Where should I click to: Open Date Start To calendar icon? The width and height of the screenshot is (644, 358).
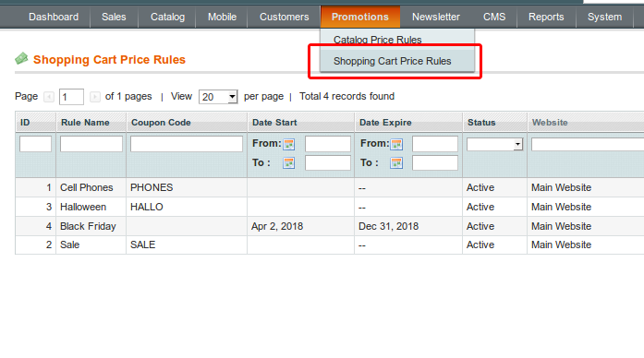pyautogui.click(x=288, y=162)
